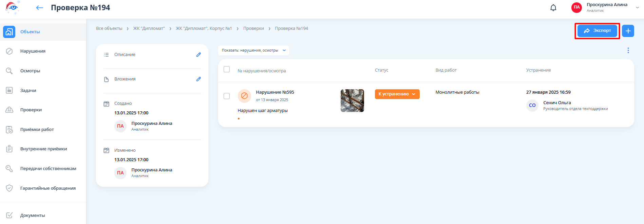
Task: Go to Приёмки работ sidebar section
Action: 37,130
